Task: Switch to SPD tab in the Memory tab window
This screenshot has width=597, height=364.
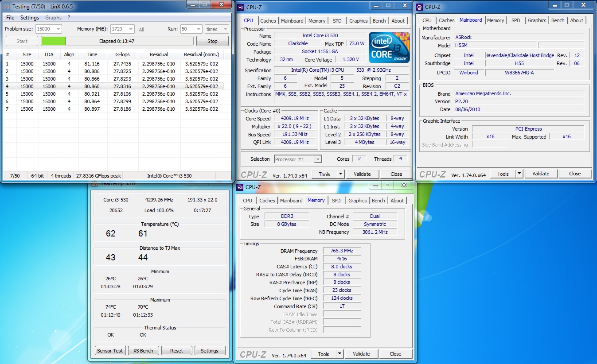Action: (x=336, y=201)
